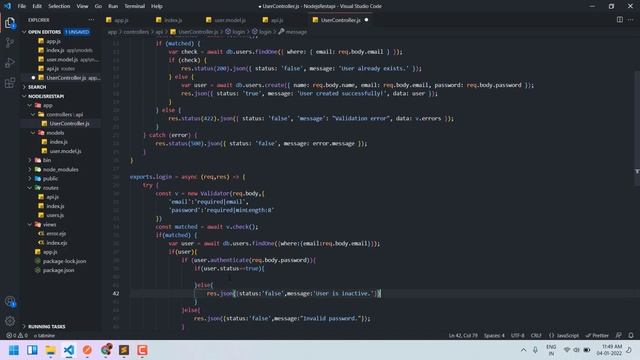The image size is (640, 360).
Task: Click the microphone tray icon
Action: tap(535, 350)
